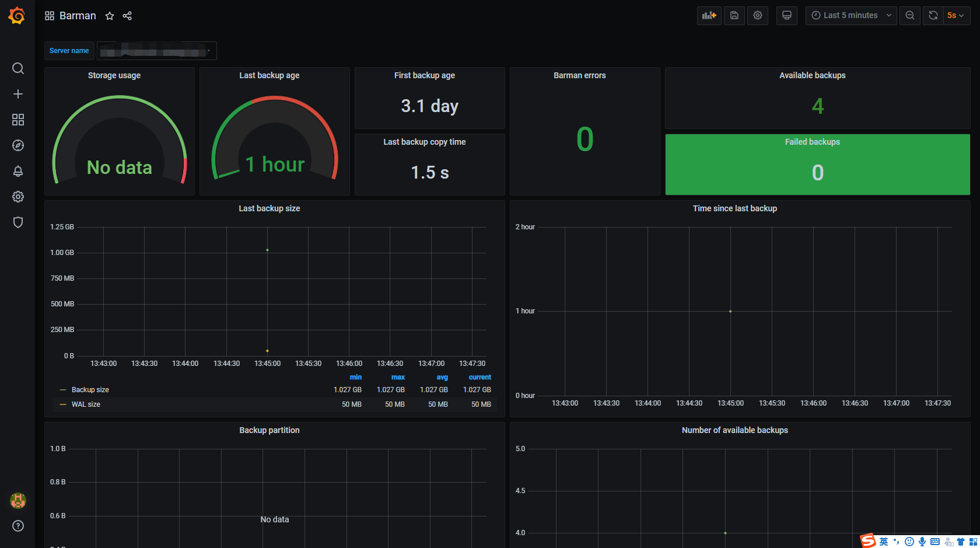Save the dashboard with the disk icon
This screenshot has height=548, width=980.
click(734, 16)
